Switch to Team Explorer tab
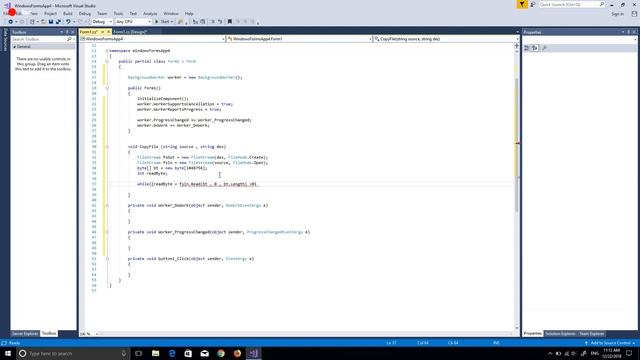The height and width of the screenshot is (360, 640). (x=591, y=333)
